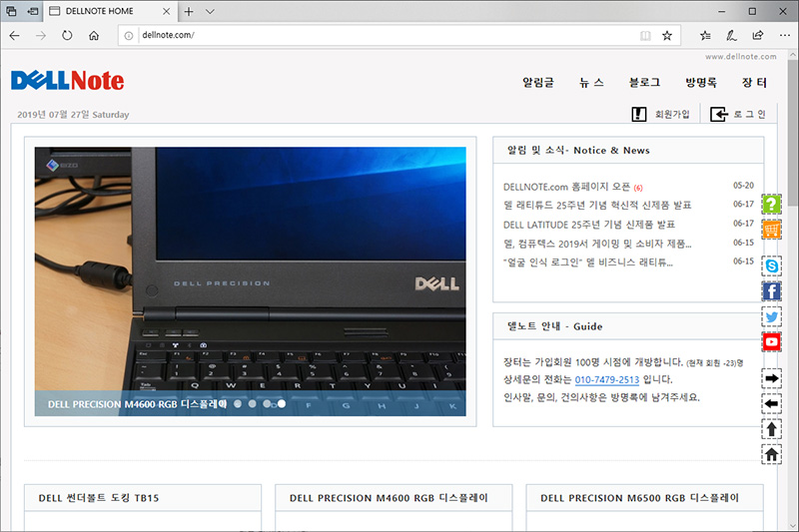799x532 pixels.
Task: Click the left arrow sidebar icon
Action: click(x=771, y=403)
